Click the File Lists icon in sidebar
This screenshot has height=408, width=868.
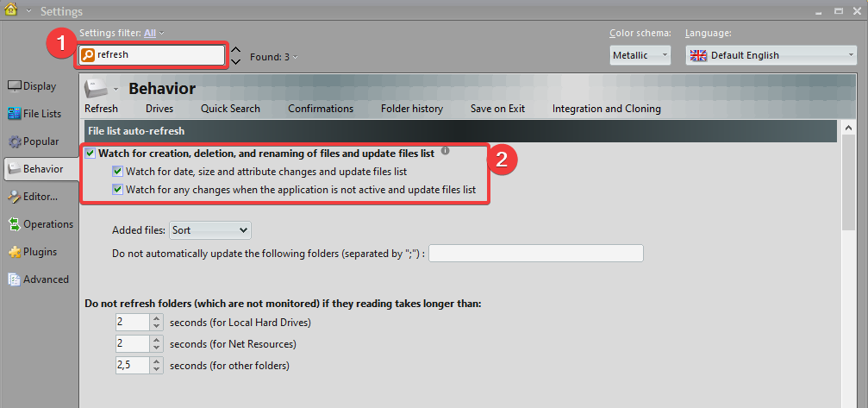[x=15, y=114]
